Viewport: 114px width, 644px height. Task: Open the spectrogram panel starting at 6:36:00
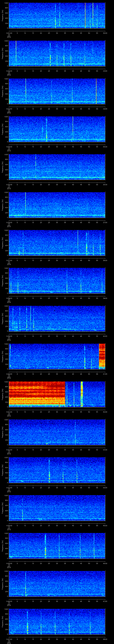click(57, 205)
